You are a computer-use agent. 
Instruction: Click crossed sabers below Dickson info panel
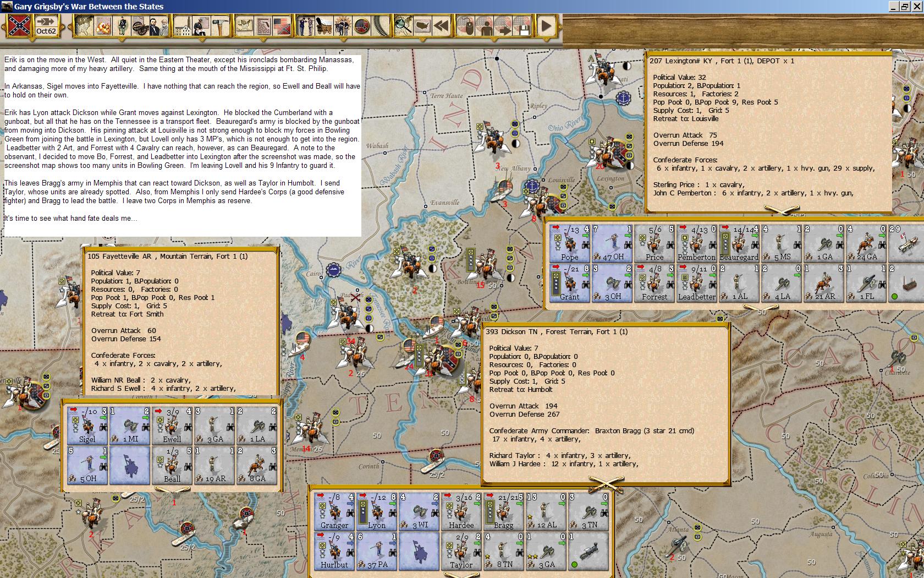pos(606,484)
